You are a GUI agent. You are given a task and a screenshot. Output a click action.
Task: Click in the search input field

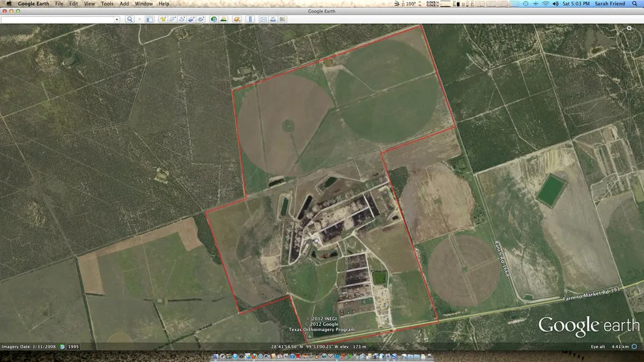(57, 19)
